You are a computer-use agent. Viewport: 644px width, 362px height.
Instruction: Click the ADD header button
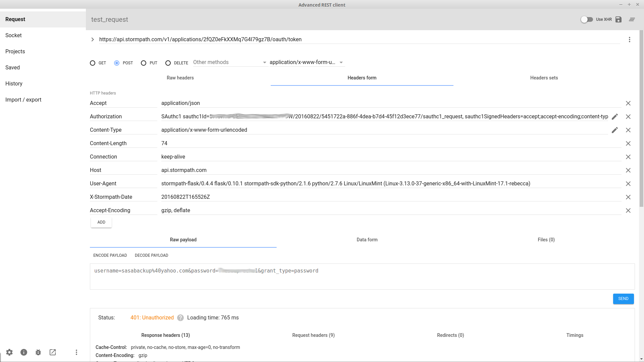pos(101,222)
